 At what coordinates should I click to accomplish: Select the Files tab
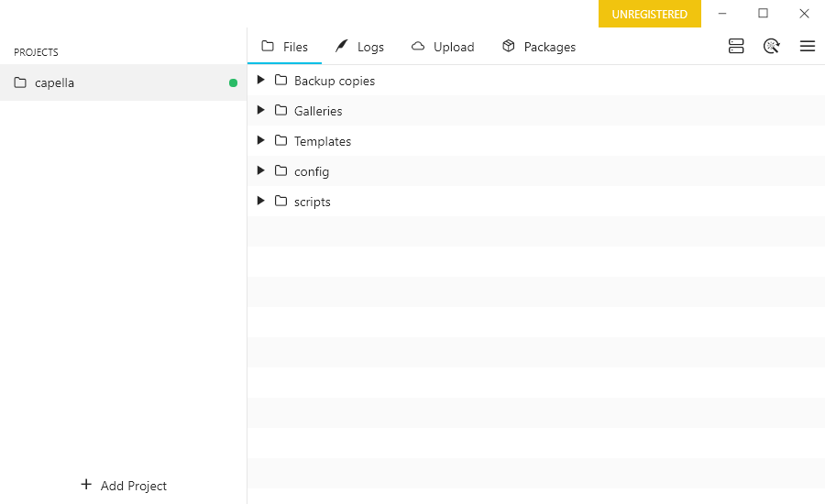click(284, 47)
